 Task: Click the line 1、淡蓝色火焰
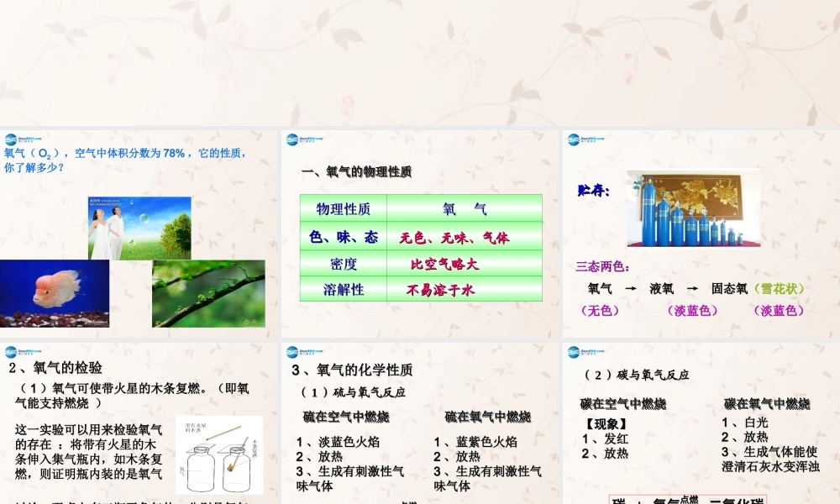pos(338,442)
